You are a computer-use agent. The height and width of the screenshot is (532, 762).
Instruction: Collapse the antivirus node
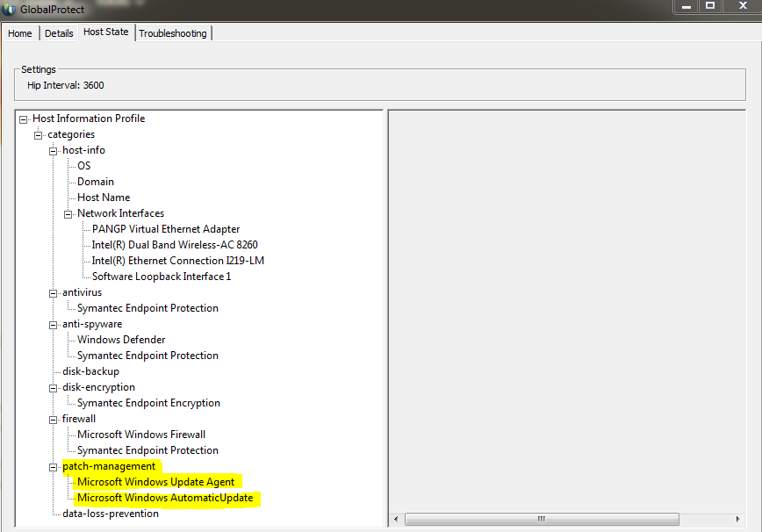point(53,293)
